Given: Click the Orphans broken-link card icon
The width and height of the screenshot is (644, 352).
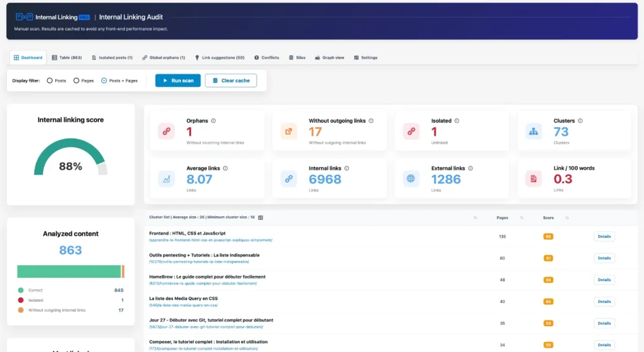Looking at the screenshot, I should click(x=166, y=131).
